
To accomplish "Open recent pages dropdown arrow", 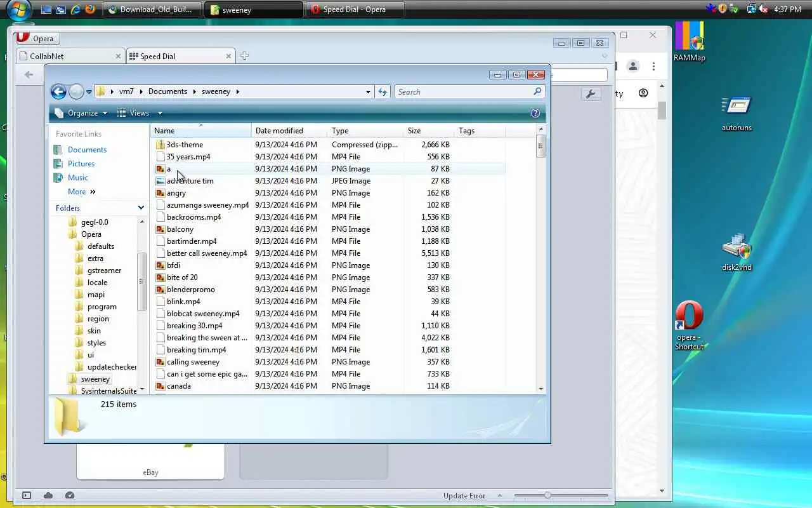I will 89,91.
